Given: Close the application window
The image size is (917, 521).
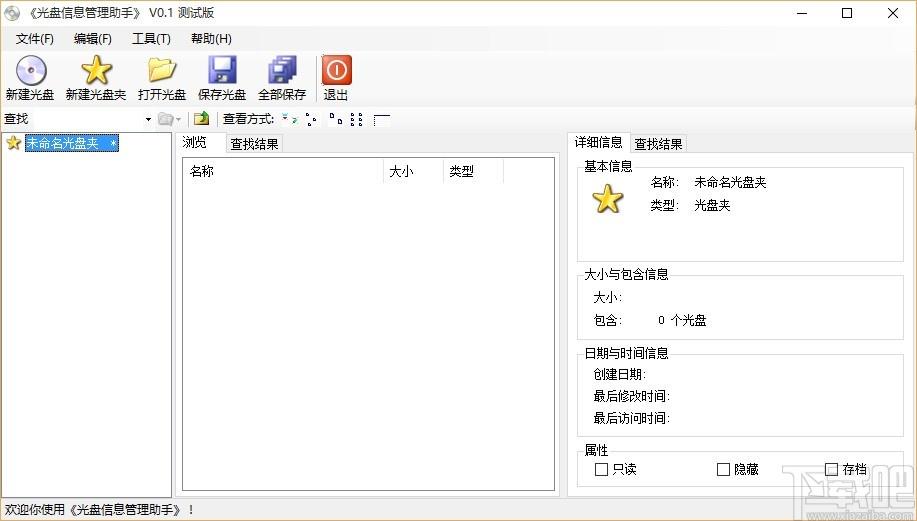Looking at the screenshot, I should point(893,13).
